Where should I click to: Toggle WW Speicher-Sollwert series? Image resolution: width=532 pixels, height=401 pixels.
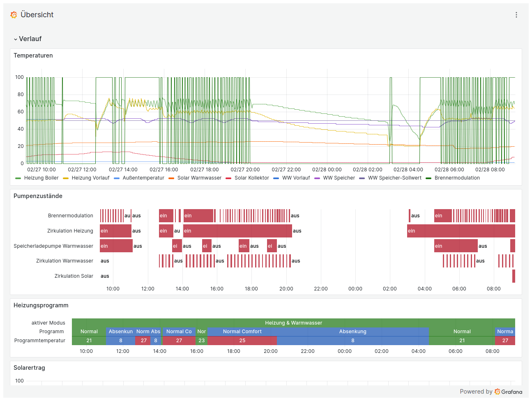point(394,178)
